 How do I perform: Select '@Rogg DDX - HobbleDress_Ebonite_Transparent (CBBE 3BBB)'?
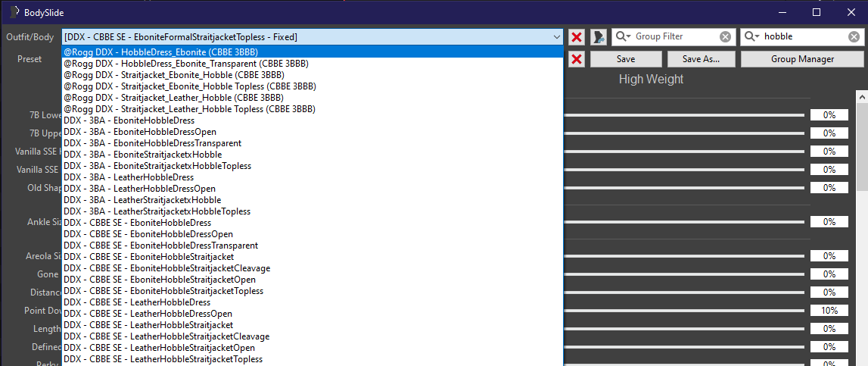click(x=313, y=64)
